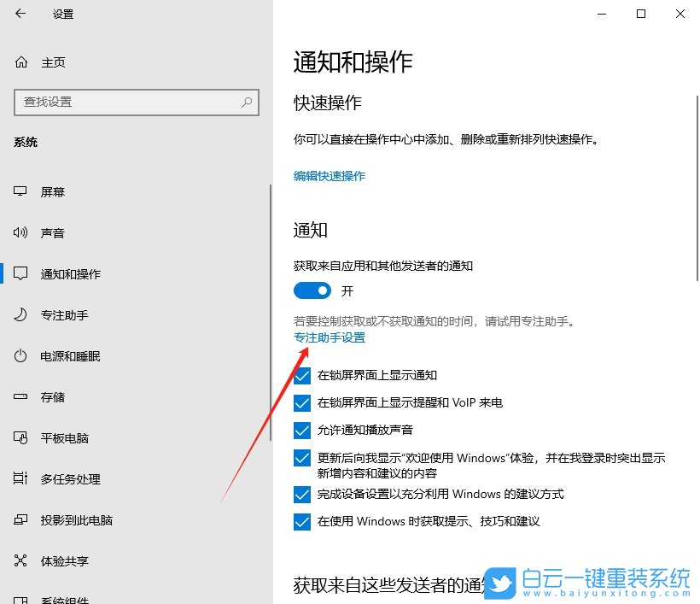
Task: Disable 允许通知播放声音
Action: pyautogui.click(x=302, y=430)
